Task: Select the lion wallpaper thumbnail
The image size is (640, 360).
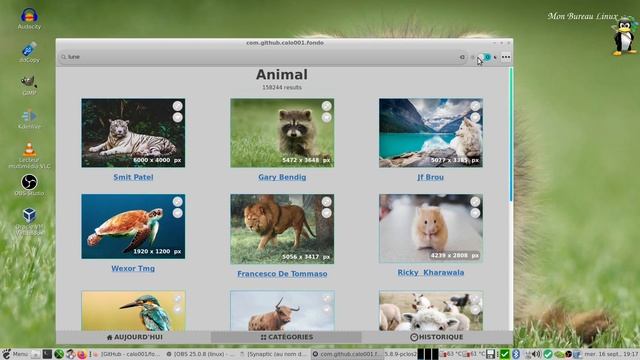Action: pyautogui.click(x=282, y=229)
